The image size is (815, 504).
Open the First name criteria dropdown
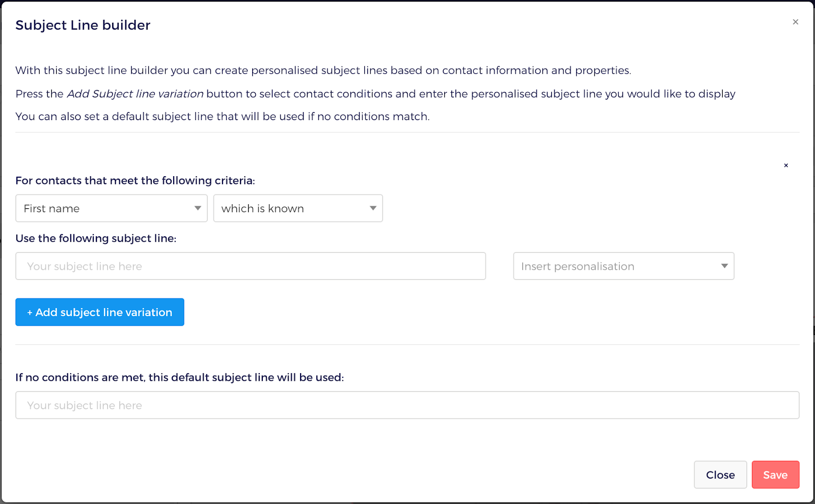(x=111, y=208)
